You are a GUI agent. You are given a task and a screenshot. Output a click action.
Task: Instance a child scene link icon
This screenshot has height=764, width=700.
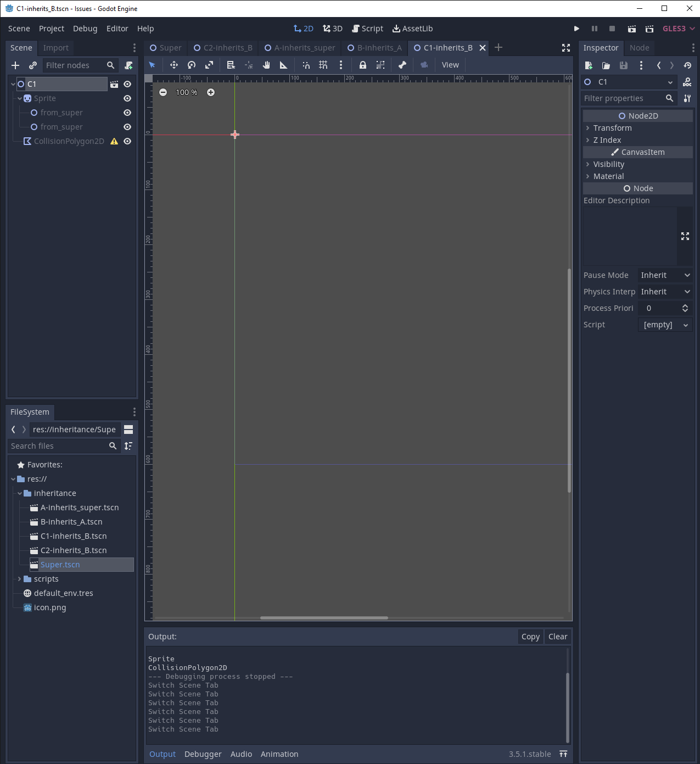click(x=33, y=65)
